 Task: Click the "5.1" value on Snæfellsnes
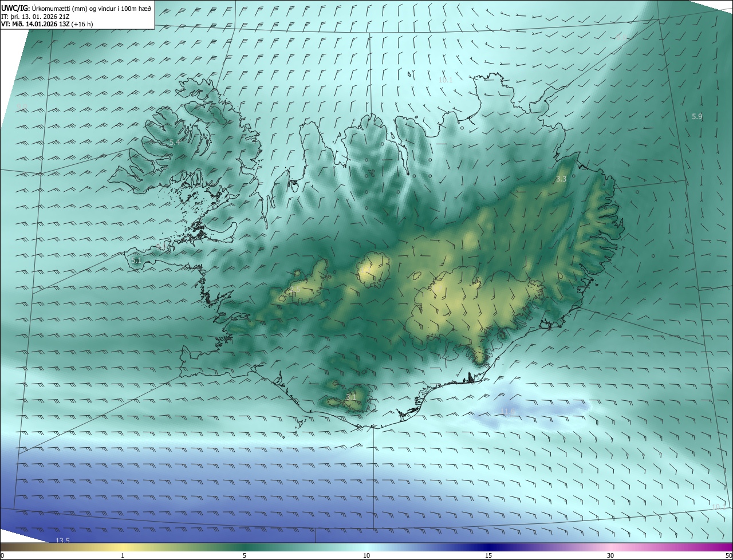coord(136,261)
